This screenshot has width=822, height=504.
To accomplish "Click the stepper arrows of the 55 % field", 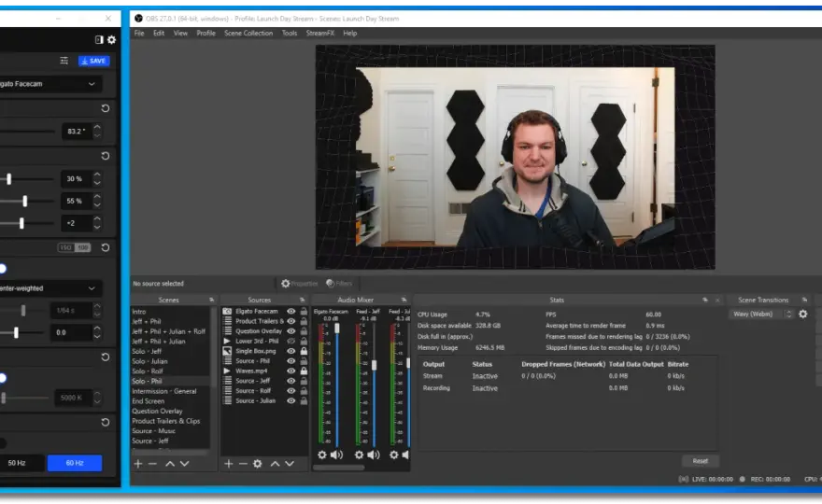I will click(x=97, y=201).
